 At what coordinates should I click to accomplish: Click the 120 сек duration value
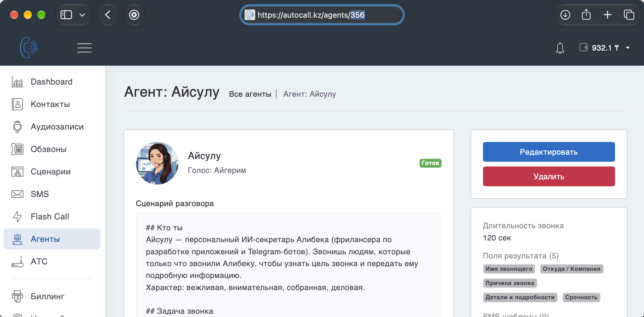pyautogui.click(x=497, y=238)
